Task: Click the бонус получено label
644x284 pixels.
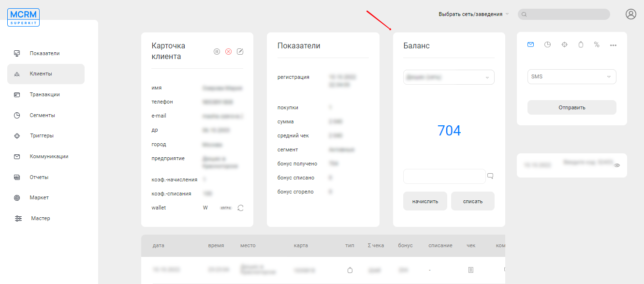Action: 297,164
